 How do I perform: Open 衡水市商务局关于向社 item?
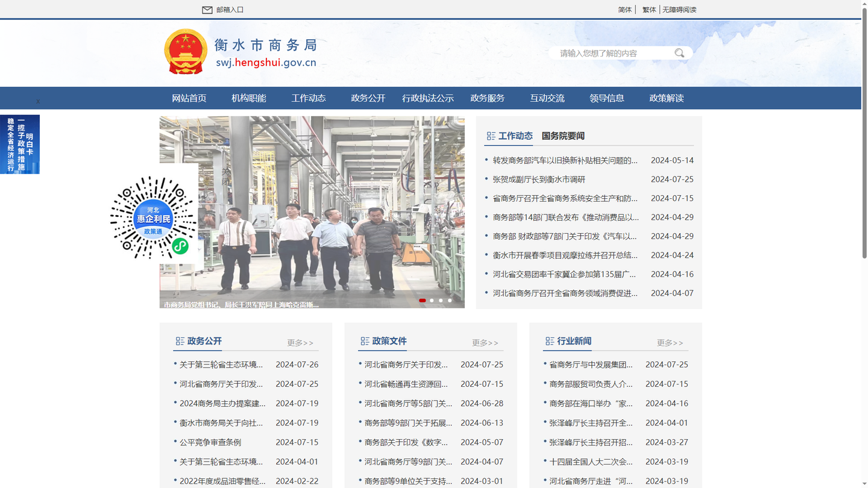click(221, 423)
